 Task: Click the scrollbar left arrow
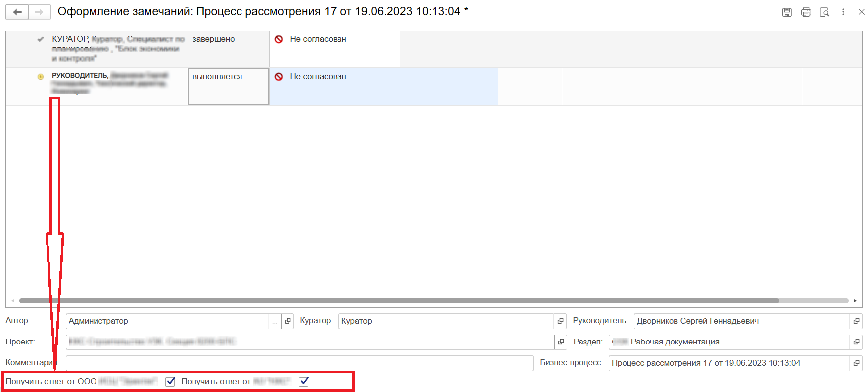click(13, 301)
